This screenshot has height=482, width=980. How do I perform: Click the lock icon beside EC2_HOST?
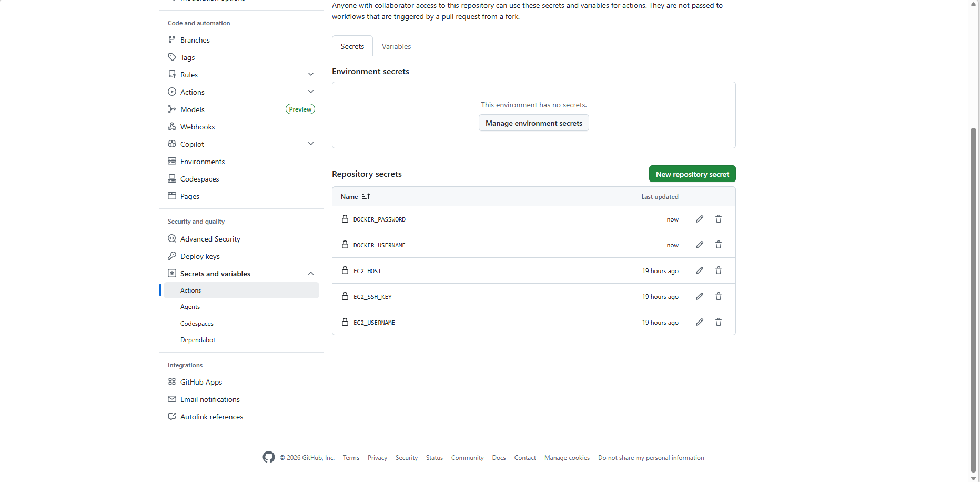click(345, 270)
